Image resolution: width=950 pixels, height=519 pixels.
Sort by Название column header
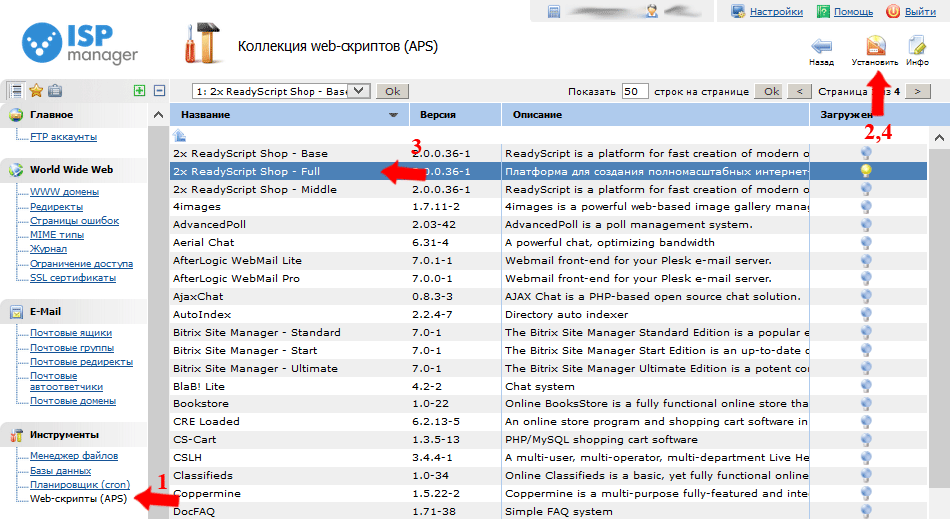point(290,114)
